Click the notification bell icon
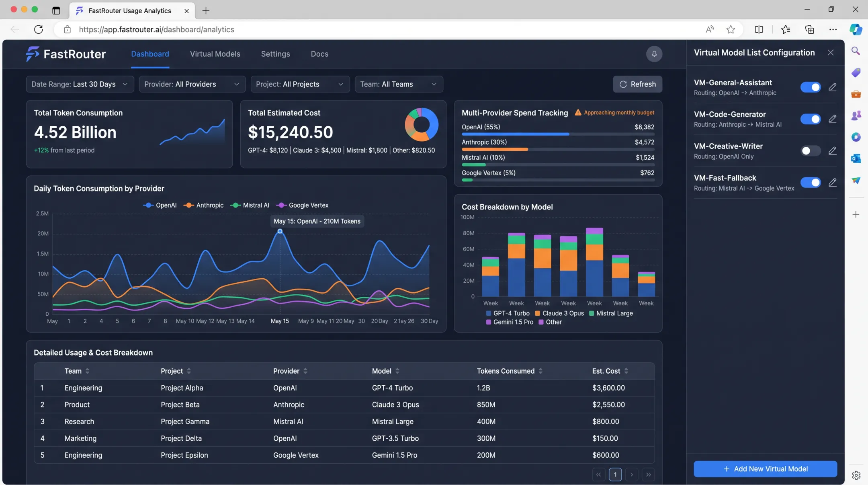This screenshot has height=485, width=868. click(654, 53)
